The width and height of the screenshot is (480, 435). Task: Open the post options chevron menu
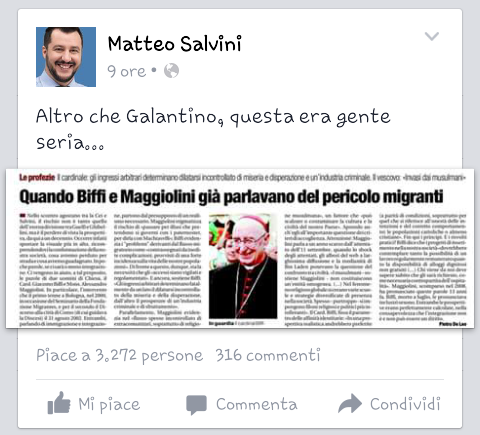click(432, 36)
